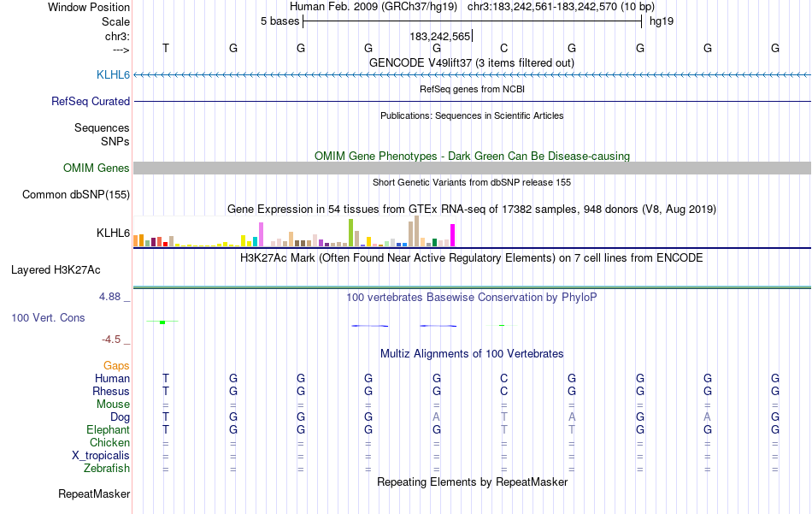Screen dimensions: 812x514
Task: Click the RefSeq Curated gene line
Action: (x=472, y=102)
